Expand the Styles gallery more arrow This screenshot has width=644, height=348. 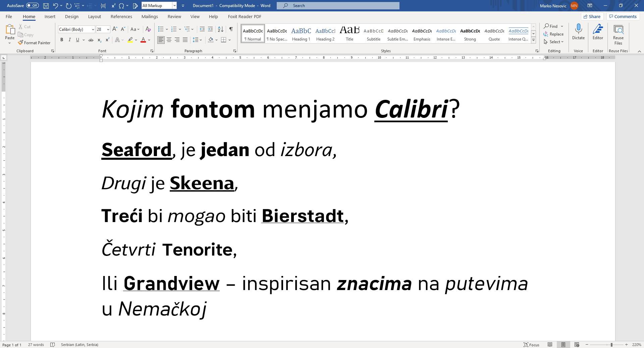click(x=533, y=40)
